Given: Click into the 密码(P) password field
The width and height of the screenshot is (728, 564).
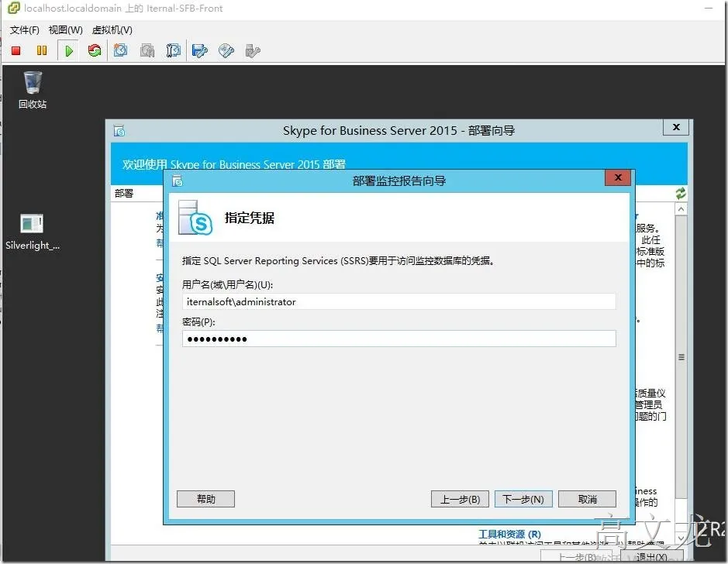Looking at the screenshot, I should point(399,339).
